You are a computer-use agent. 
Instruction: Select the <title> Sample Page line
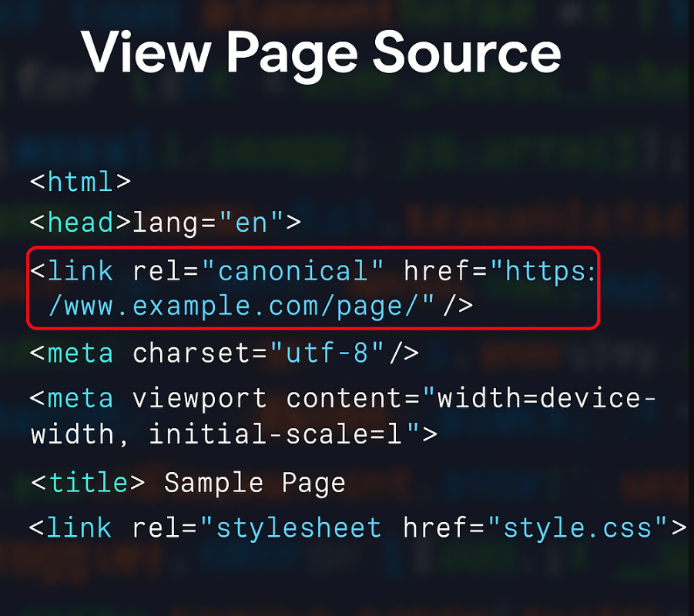188,484
